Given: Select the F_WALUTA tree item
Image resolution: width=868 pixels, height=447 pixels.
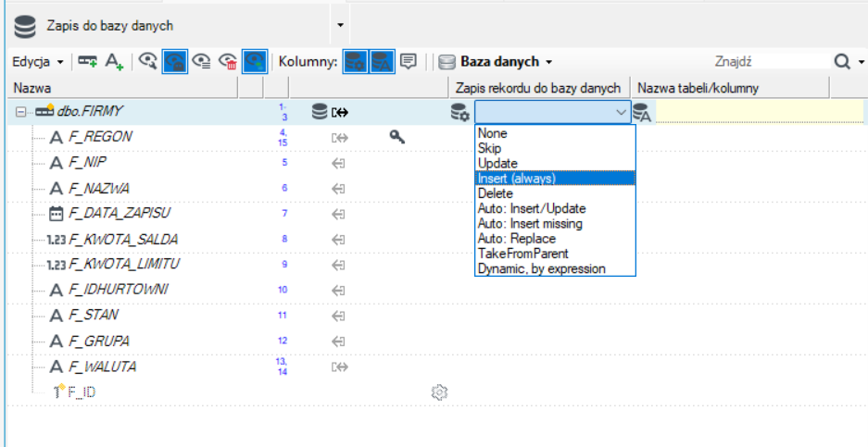Looking at the screenshot, I should click(x=102, y=366).
